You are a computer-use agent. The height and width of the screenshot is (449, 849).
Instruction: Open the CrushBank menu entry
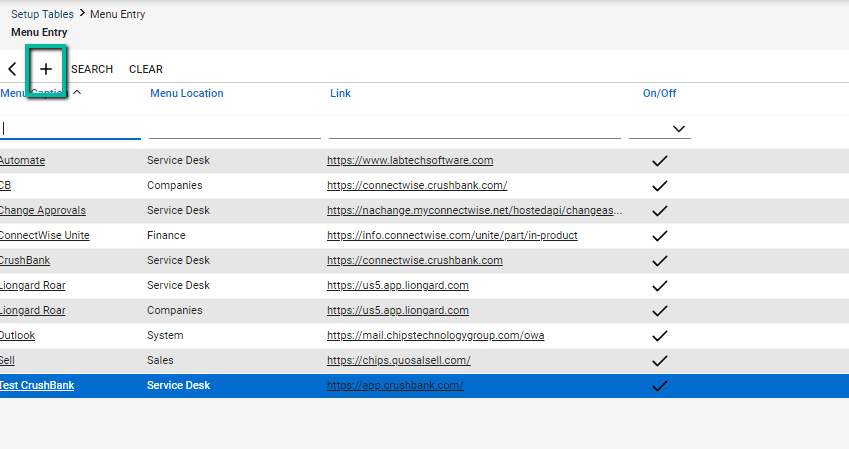coord(25,260)
